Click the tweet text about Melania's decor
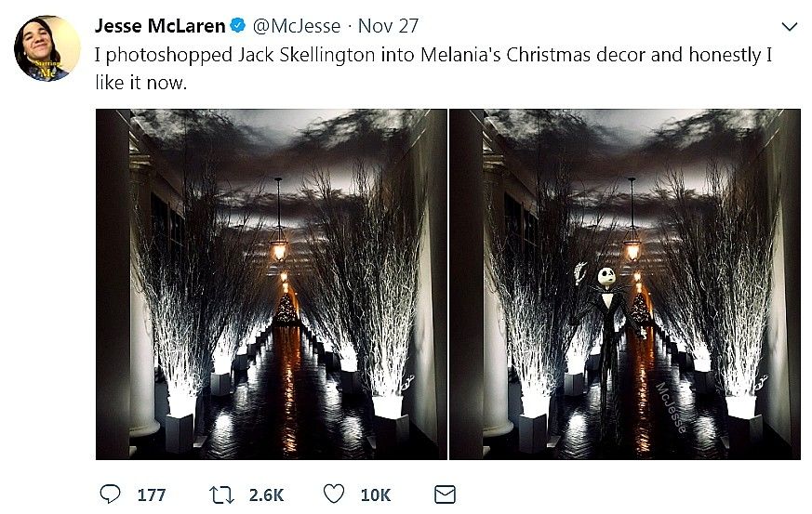This screenshot has width=812, height=514. [433, 68]
